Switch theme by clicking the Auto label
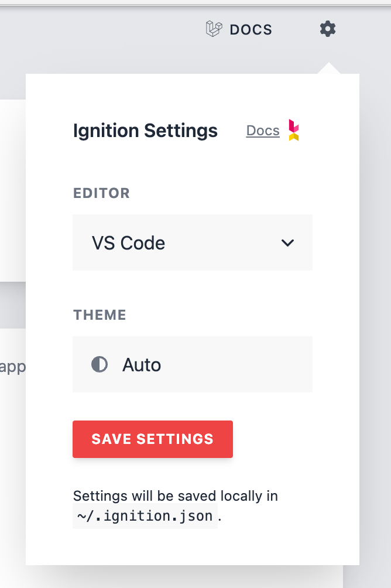Screen dimensions: 391x588 [142, 365]
